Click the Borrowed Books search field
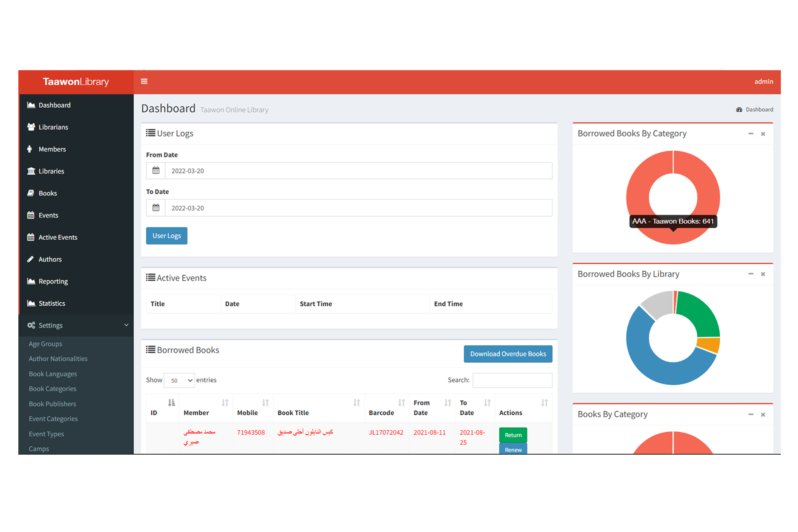Image resolution: width=798 pixels, height=532 pixels. [512, 380]
